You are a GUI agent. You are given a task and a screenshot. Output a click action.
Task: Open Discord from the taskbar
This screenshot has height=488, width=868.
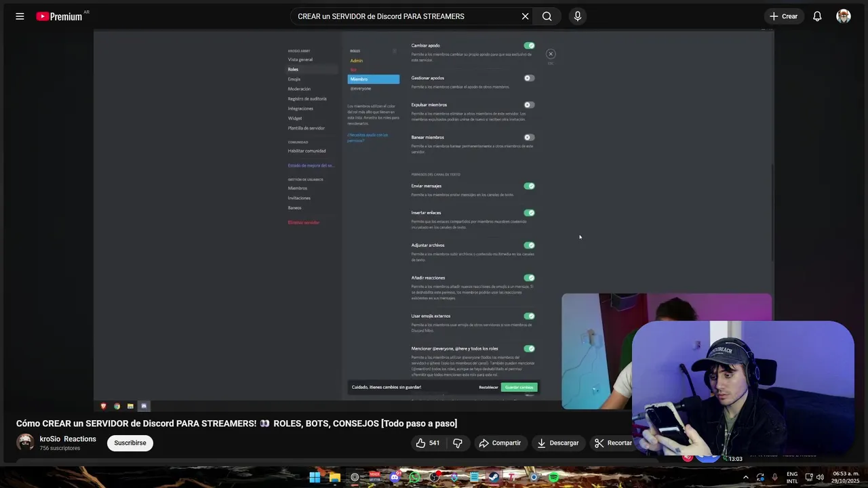coord(395,477)
